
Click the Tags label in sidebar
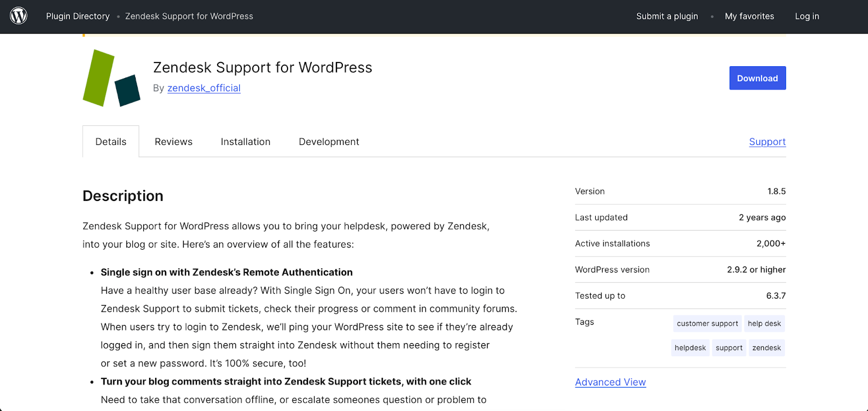click(584, 322)
